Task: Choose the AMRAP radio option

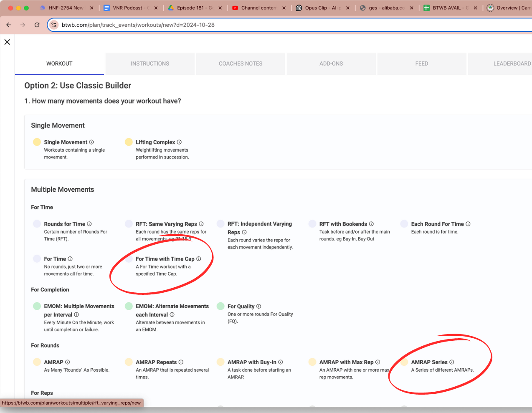Action: pos(37,362)
